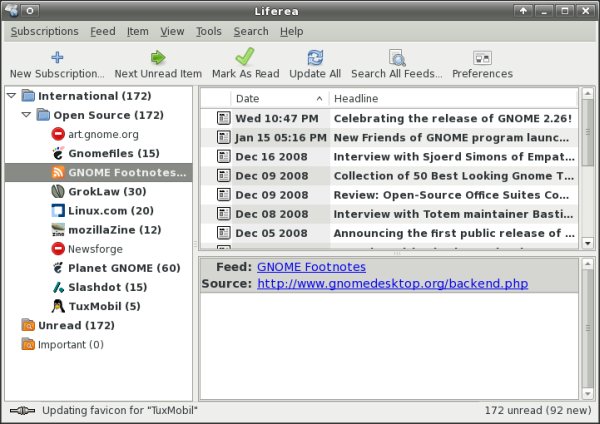Open the Subscriptions menu
This screenshot has height=424, width=600.
pos(45,31)
